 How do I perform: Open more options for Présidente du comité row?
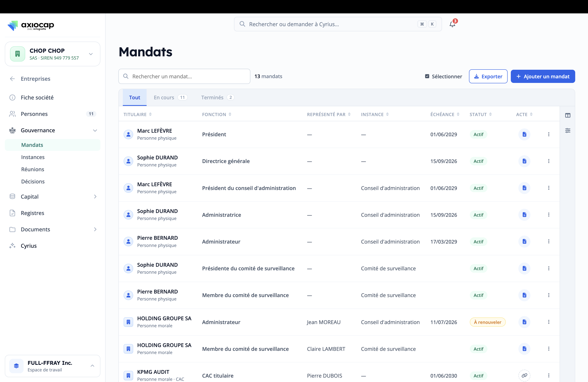[x=548, y=268]
